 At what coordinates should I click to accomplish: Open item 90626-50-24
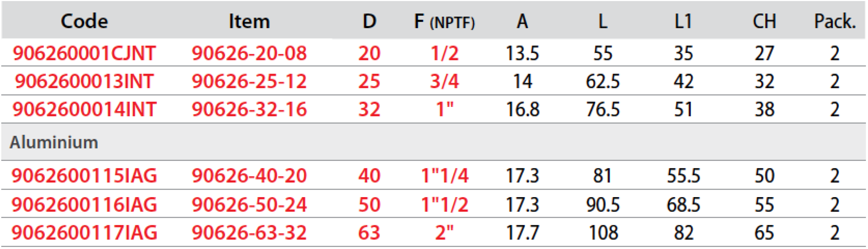point(249,204)
